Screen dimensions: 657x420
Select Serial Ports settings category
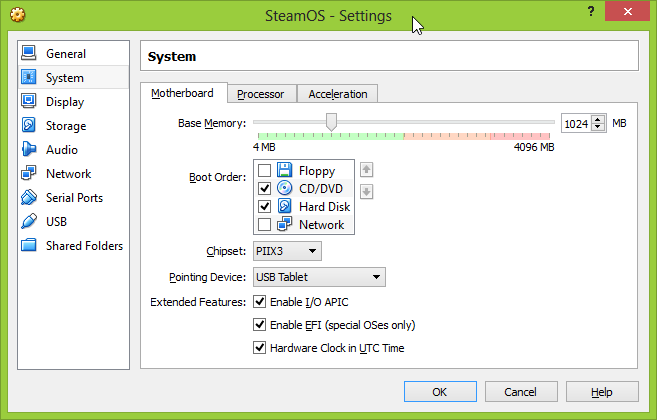pos(74,197)
